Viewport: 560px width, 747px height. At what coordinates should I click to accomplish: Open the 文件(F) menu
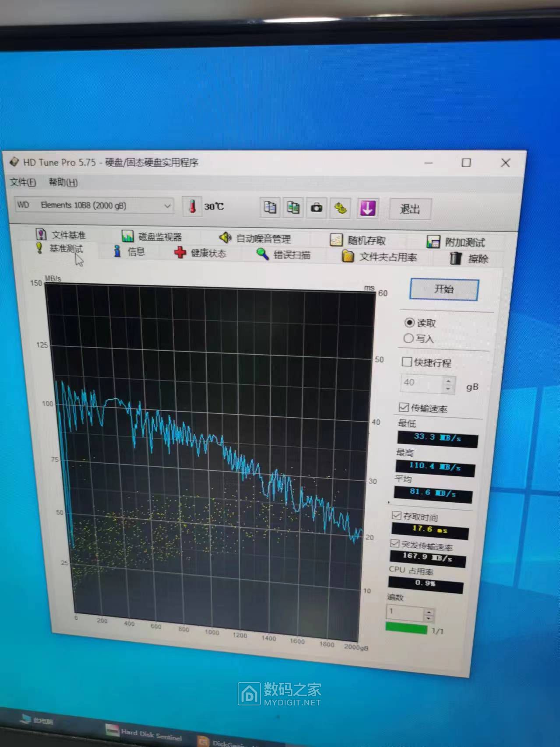click(x=23, y=182)
